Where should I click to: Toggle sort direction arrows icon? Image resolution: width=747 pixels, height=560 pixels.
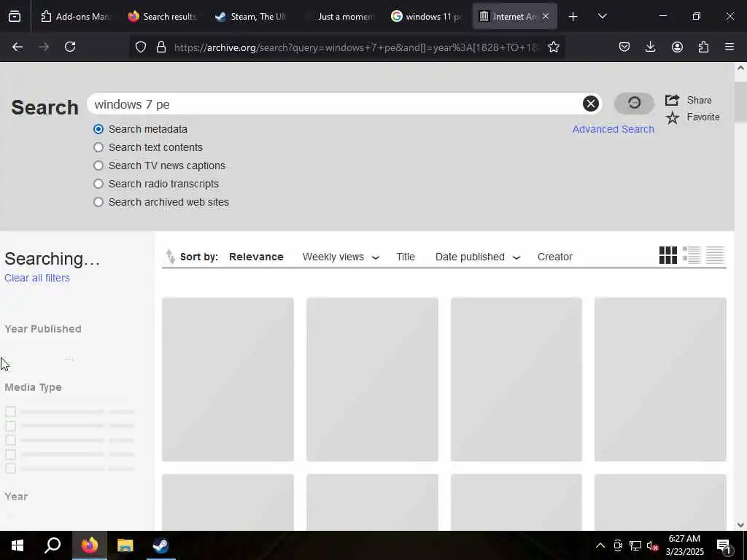point(170,257)
